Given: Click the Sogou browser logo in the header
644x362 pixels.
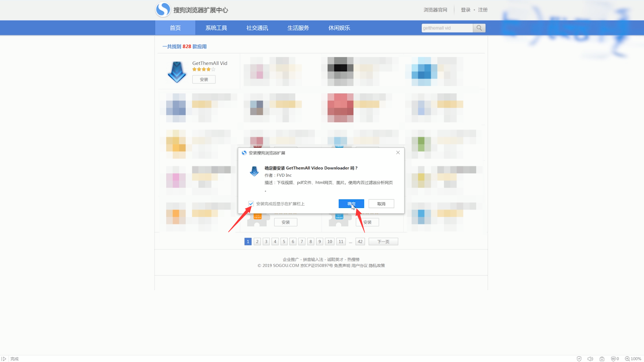Looking at the screenshot, I should coord(163,9).
